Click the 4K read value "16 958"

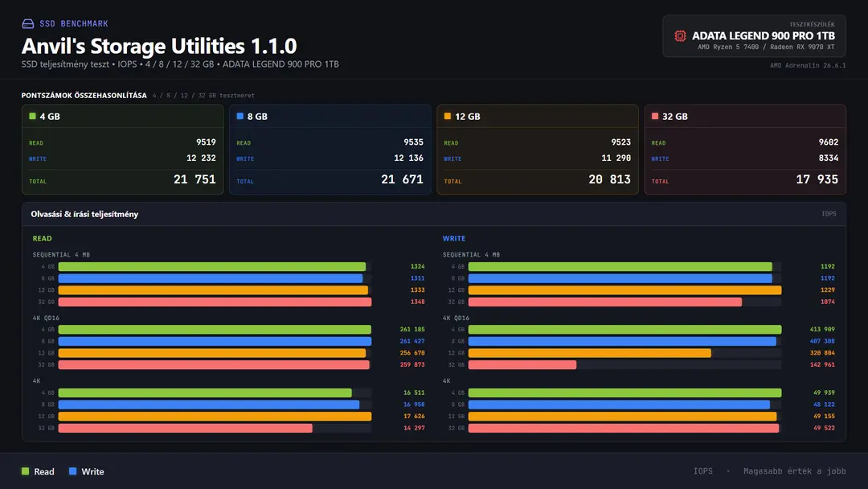click(414, 405)
